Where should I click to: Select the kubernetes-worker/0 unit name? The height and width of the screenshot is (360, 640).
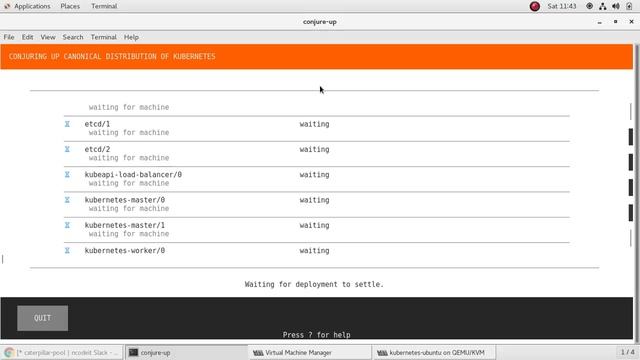point(124,251)
